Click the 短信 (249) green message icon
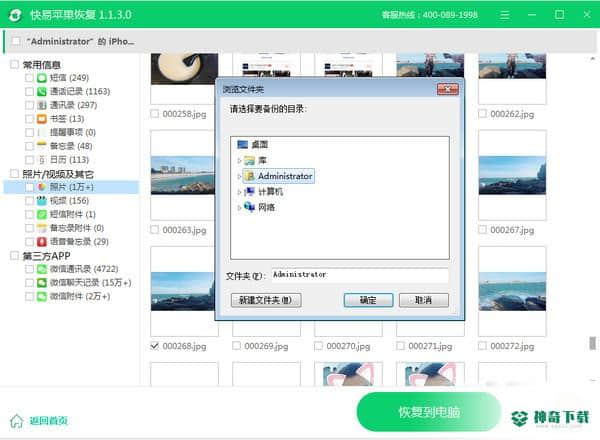The height and width of the screenshot is (440, 600). (42, 78)
